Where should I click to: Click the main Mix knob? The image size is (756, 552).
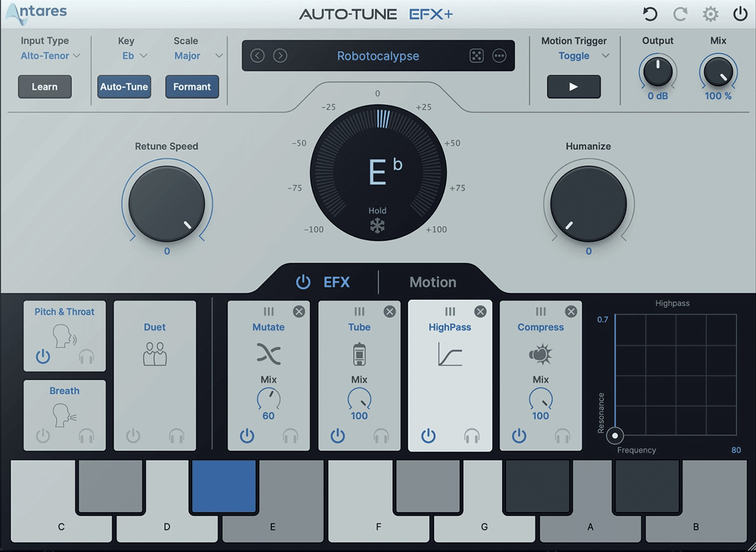pyautogui.click(x=718, y=71)
